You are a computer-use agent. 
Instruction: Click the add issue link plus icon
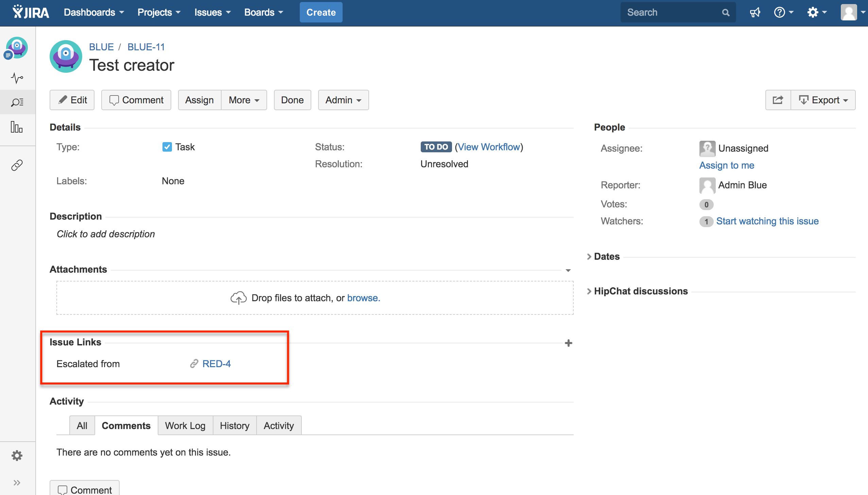(x=568, y=343)
